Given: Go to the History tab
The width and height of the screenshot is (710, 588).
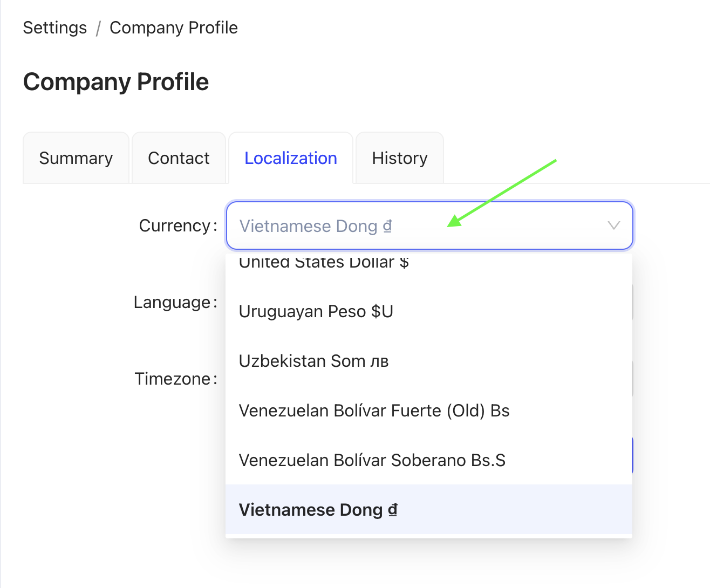Looking at the screenshot, I should (400, 158).
